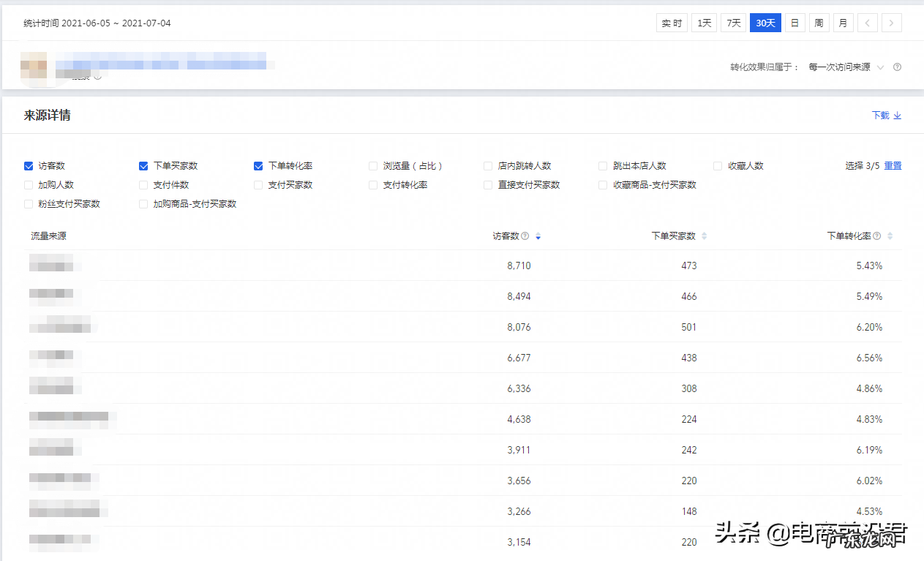This screenshot has height=561, width=924.
Task: Check the 粉丝支付买家数 checkbox
Action: 29,204
